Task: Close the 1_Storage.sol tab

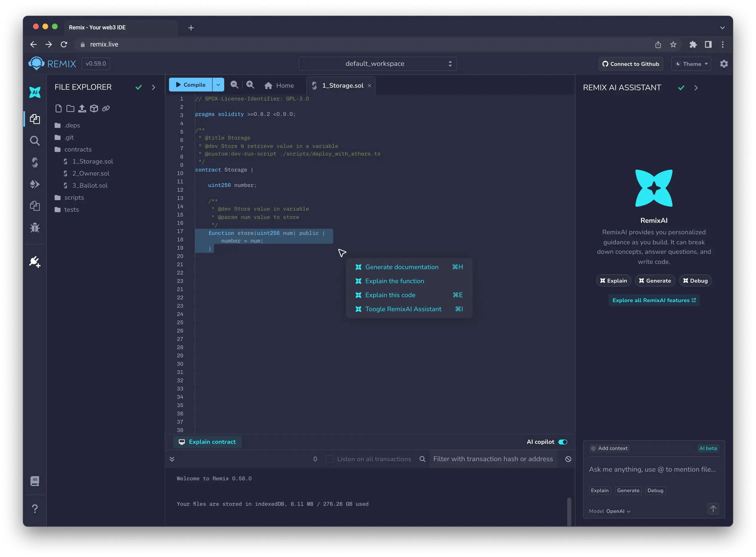Action: point(369,86)
